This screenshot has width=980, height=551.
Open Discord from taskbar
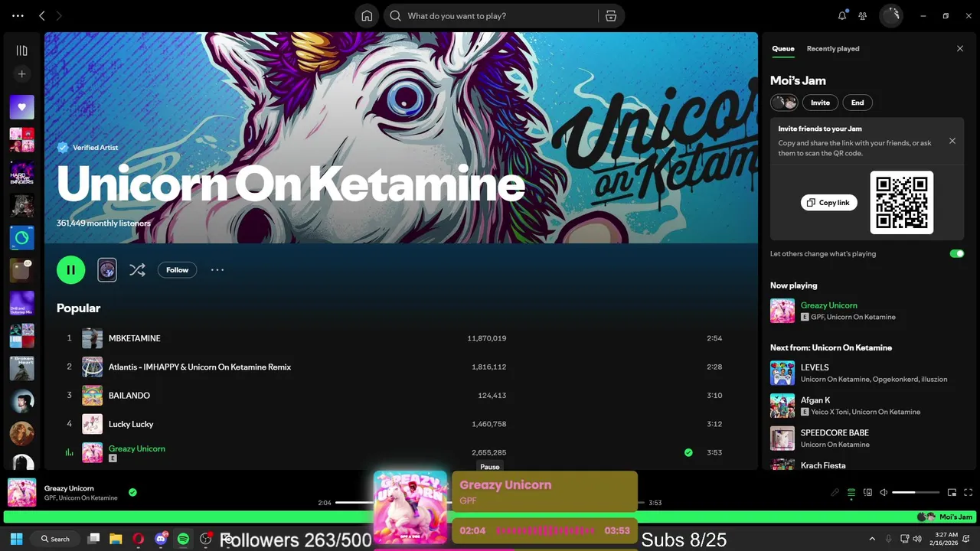click(x=161, y=539)
